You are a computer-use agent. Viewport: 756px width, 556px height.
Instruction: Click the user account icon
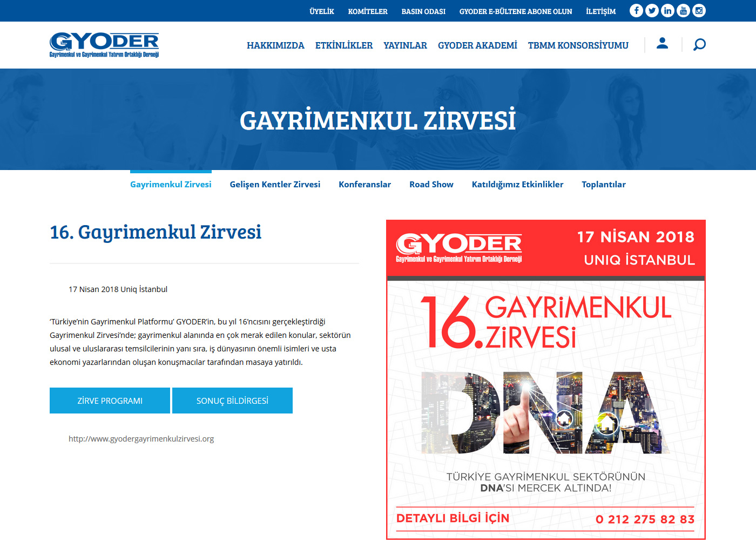tap(662, 44)
